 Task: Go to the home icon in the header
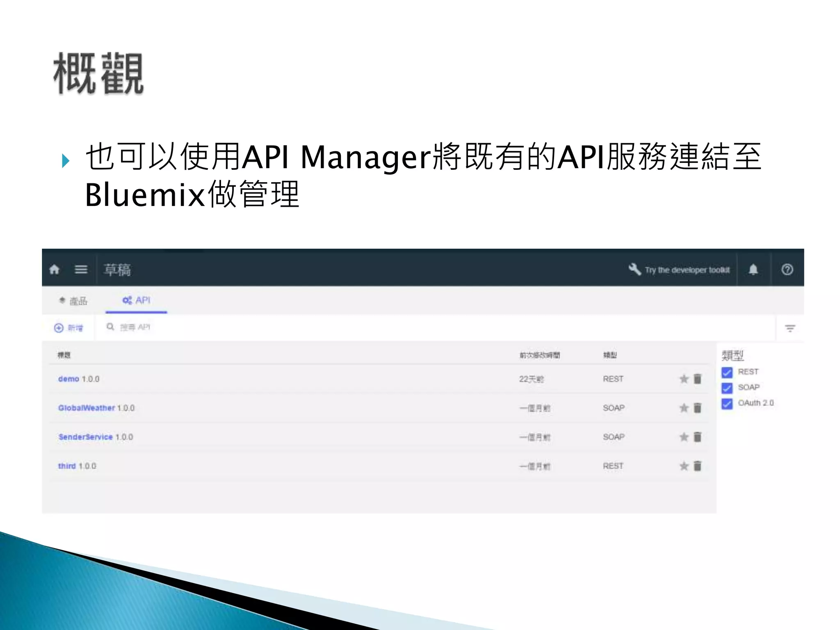point(55,269)
